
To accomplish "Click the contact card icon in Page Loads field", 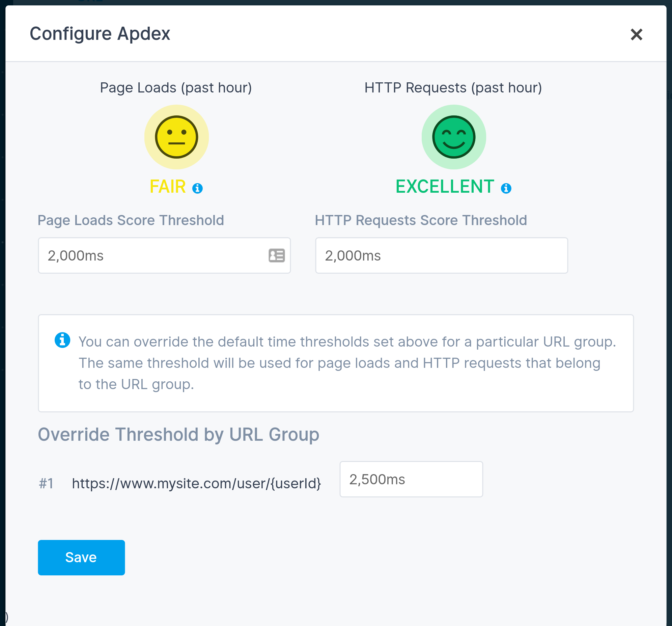I will (277, 255).
